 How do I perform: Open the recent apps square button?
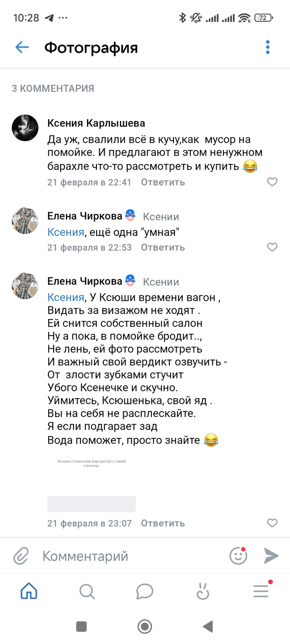click(81, 627)
